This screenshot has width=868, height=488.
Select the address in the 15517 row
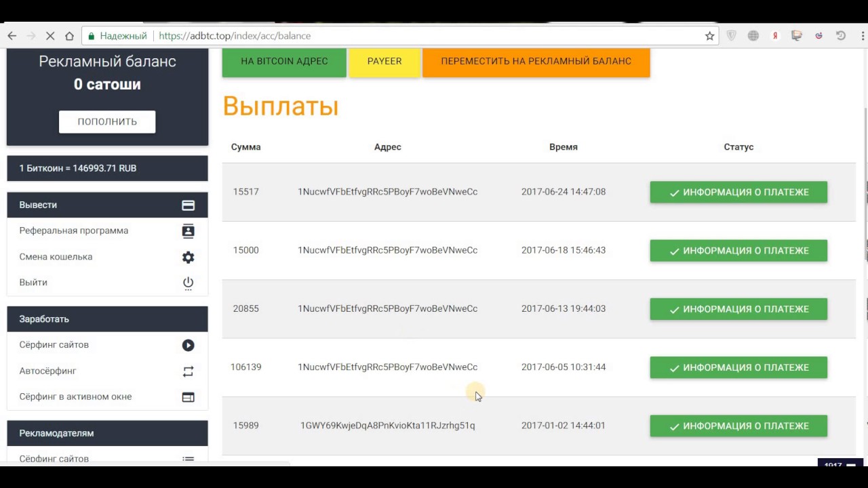coord(388,192)
